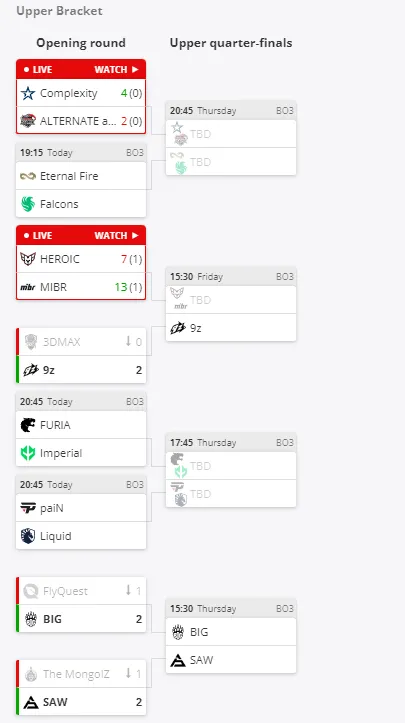
Task: Click the paiN team logo
Action: [x=28, y=508]
